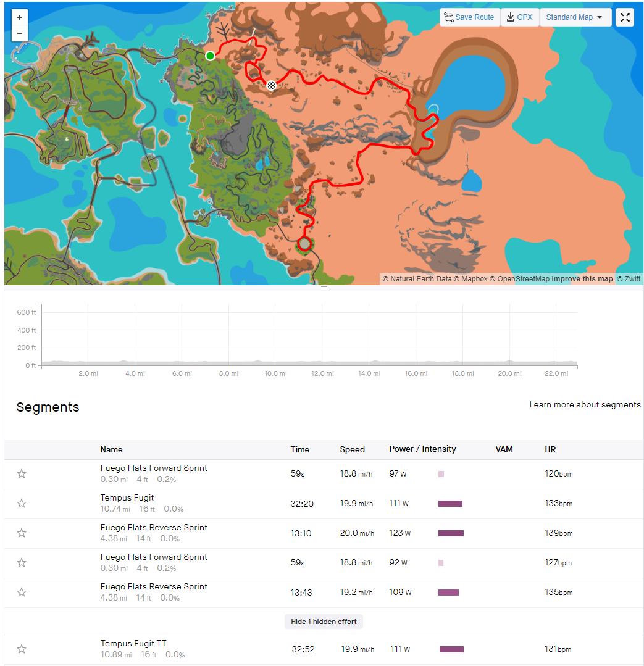
Task: Grab the map resize handle below map
Action: tap(324, 288)
